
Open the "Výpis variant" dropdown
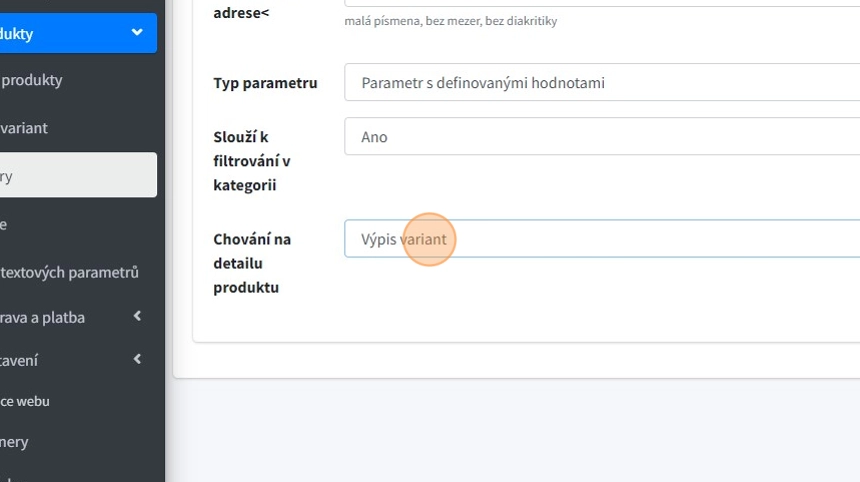click(x=600, y=239)
